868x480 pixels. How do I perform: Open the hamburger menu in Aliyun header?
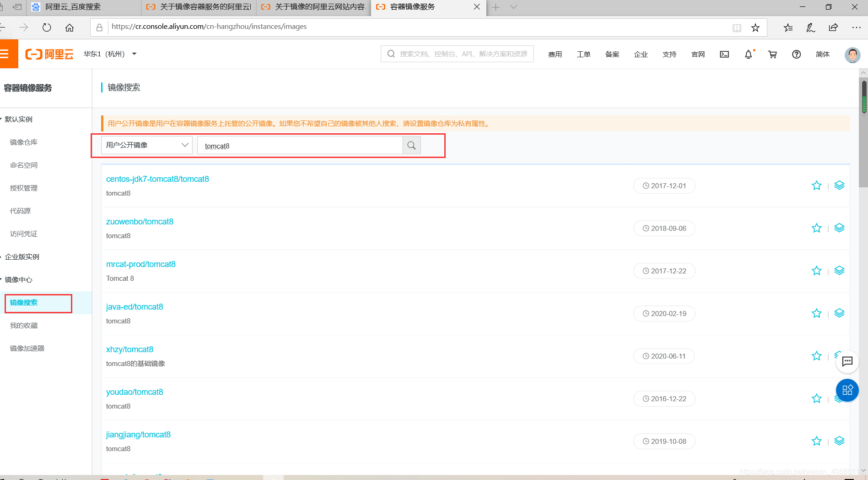click(5, 54)
